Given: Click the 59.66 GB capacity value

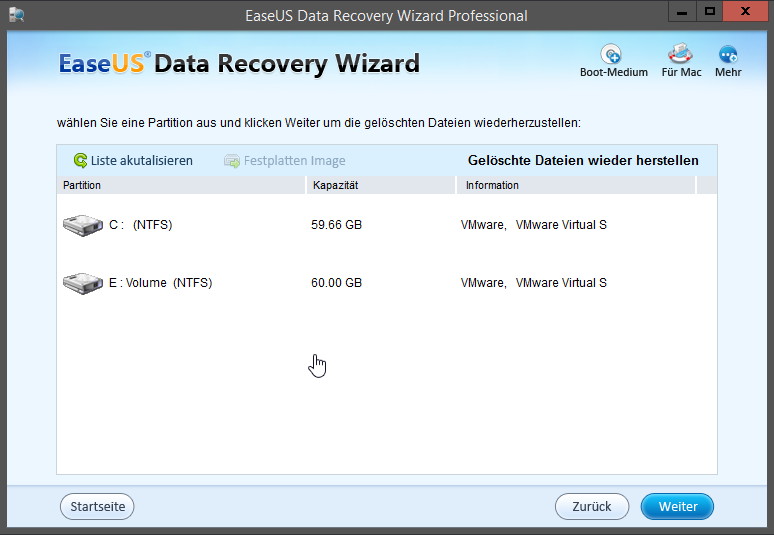Looking at the screenshot, I should tap(337, 225).
